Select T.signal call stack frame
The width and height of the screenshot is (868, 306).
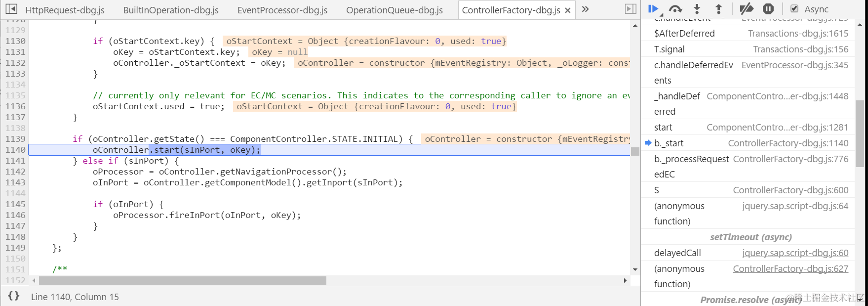pyautogui.click(x=748, y=49)
